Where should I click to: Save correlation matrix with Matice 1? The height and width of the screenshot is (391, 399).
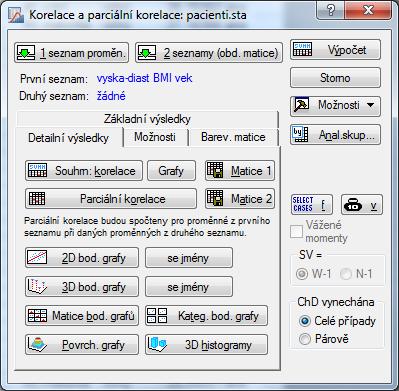[240, 171]
